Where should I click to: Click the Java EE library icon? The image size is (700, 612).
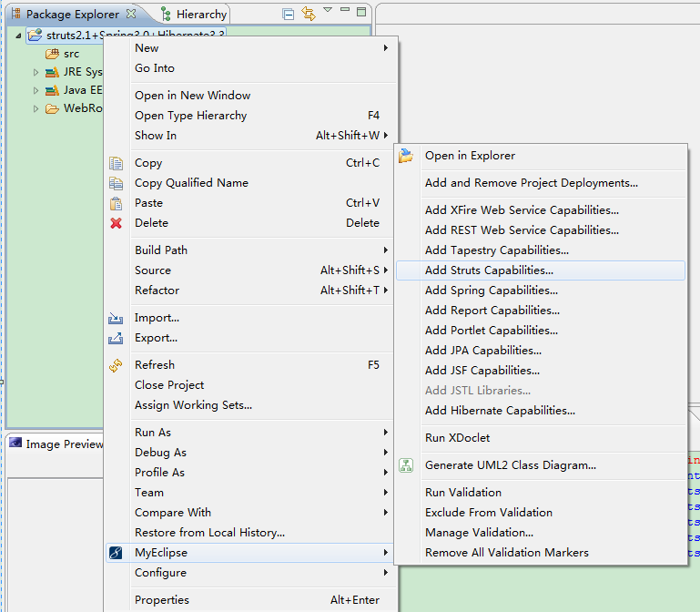pos(52,91)
